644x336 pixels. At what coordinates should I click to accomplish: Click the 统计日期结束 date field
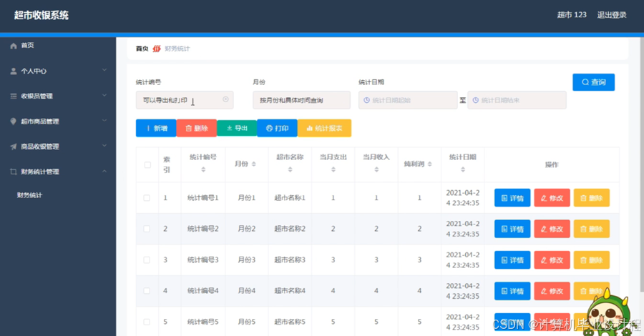point(517,100)
